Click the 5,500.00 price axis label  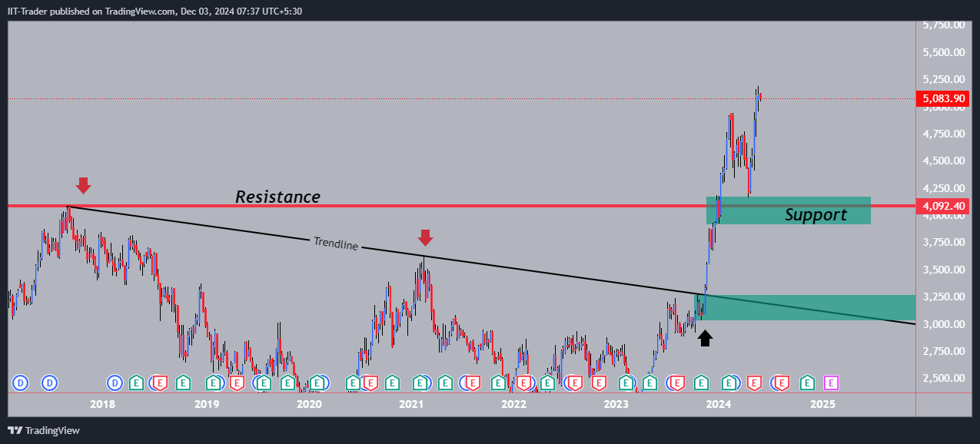(945, 52)
